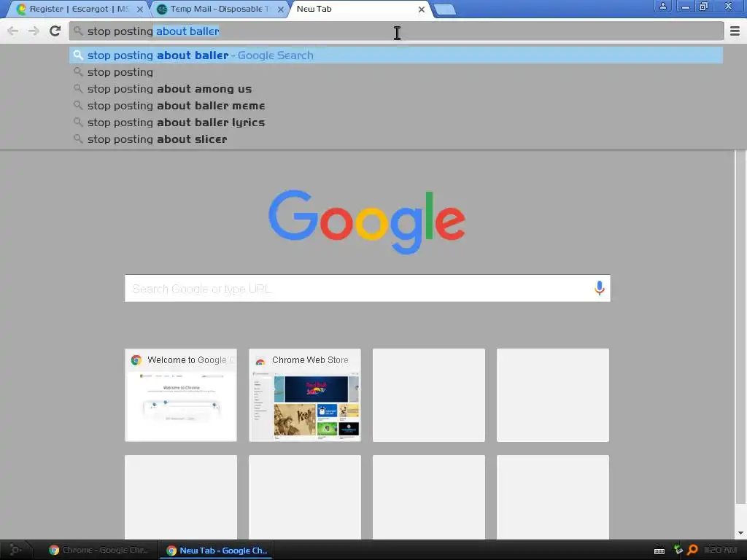Image resolution: width=747 pixels, height=560 pixels.
Task: Click the user profile icon in title bar
Action: (x=662, y=6)
